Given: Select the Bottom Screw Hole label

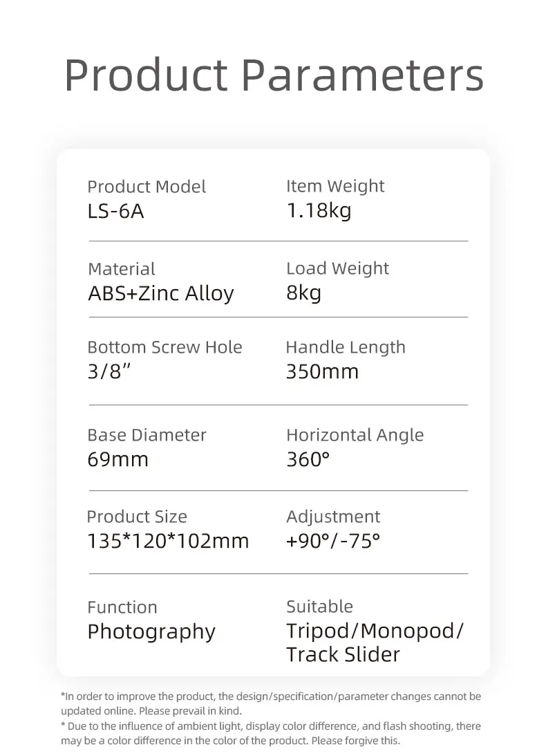Looking at the screenshot, I should (x=164, y=347).
